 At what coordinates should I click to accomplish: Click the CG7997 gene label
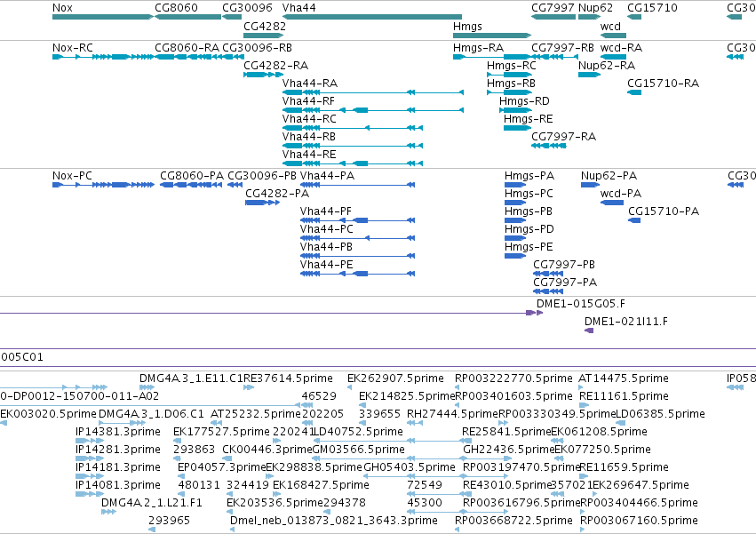[553, 8]
